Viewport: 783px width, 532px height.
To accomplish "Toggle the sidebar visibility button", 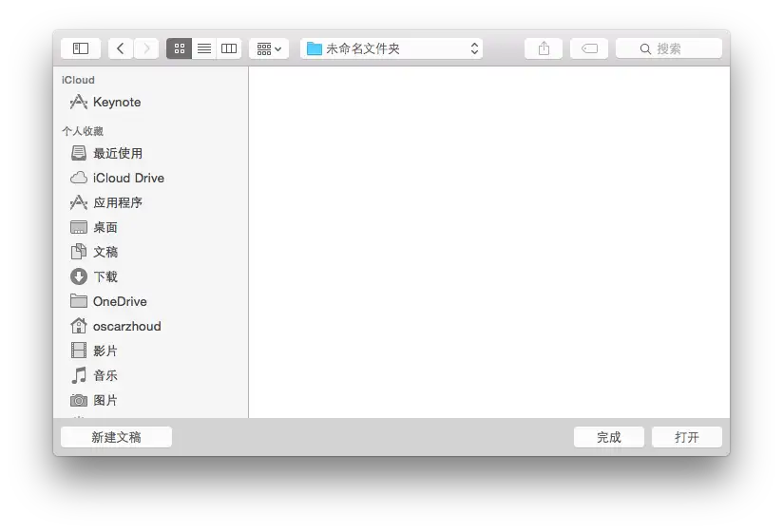I will point(81,48).
